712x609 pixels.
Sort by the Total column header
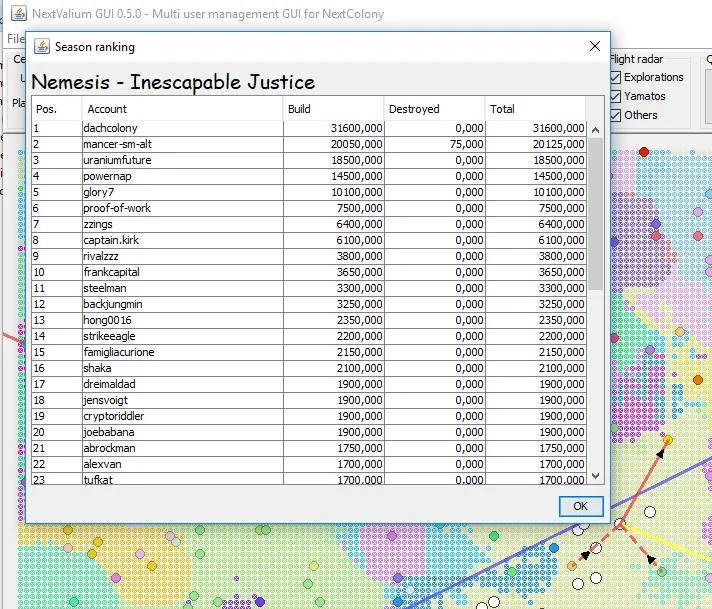[x=535, y=109]
